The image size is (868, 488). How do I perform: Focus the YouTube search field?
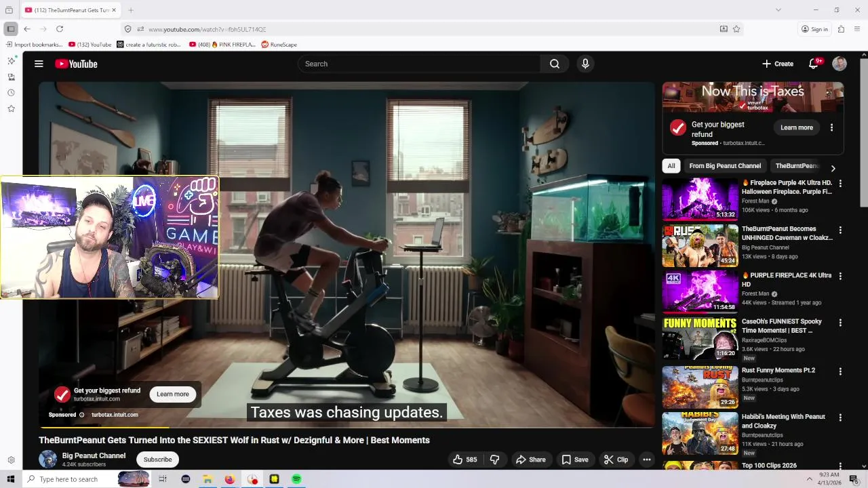419,64
